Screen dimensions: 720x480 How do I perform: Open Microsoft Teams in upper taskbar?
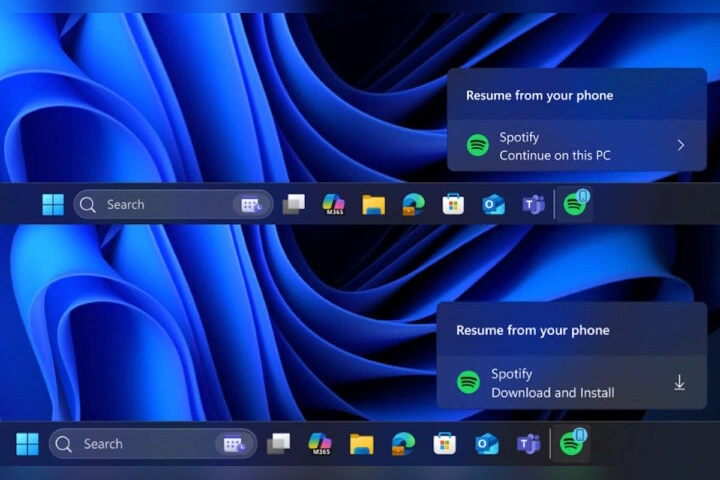[534, 204]
